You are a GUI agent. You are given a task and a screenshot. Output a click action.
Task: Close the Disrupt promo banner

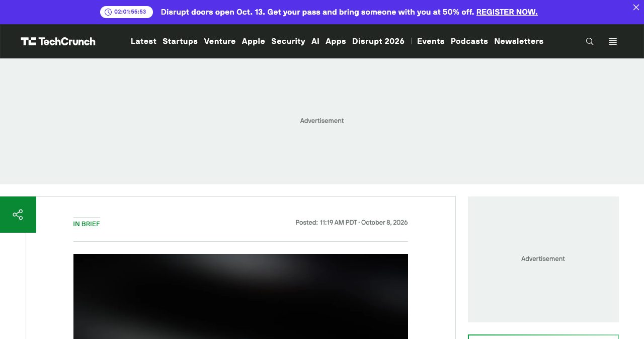click(x=636, y=7)
